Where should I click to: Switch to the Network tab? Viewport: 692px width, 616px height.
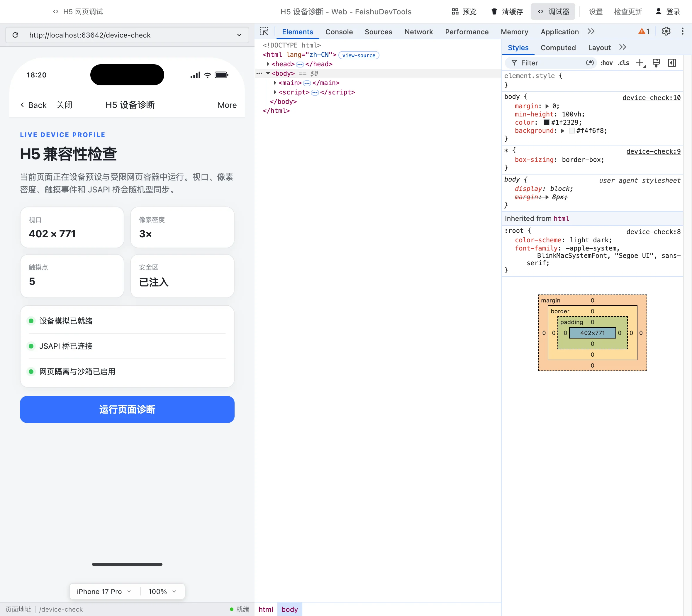[418, 32]
